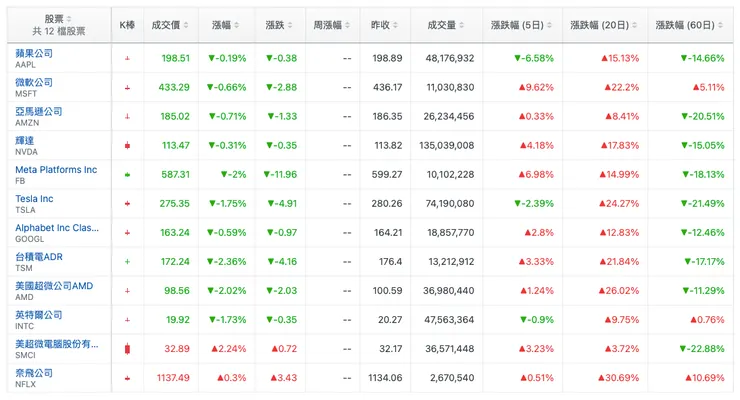Click the TSLA candlestick icon
The height and width of the screenshot is (400, 740).
pyautogui.click(x=127, y=204)
